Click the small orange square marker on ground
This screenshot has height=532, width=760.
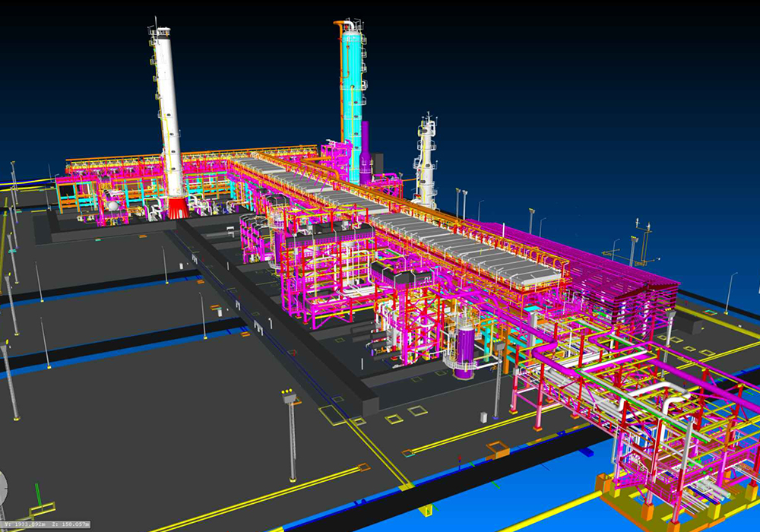498,450
